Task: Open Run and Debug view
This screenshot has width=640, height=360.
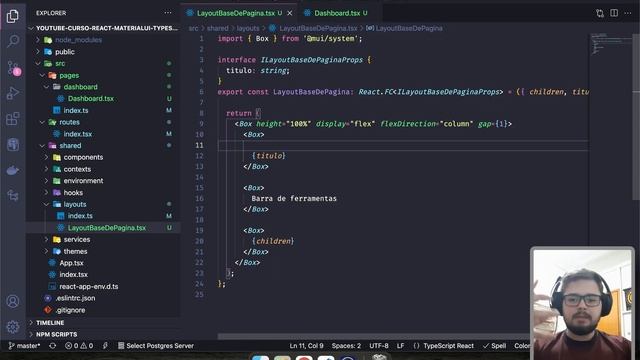Action: (13, 93)
